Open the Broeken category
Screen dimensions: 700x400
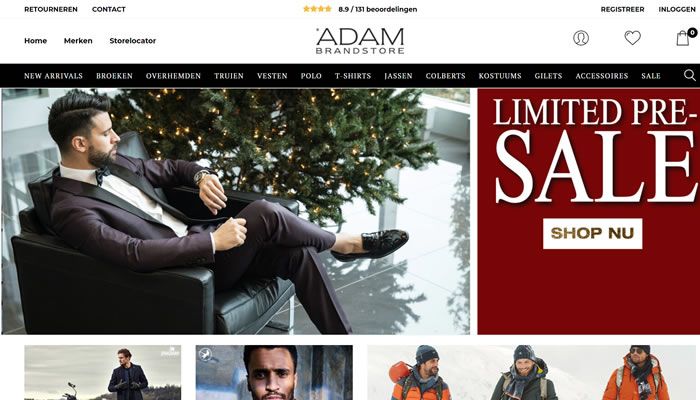114,76
